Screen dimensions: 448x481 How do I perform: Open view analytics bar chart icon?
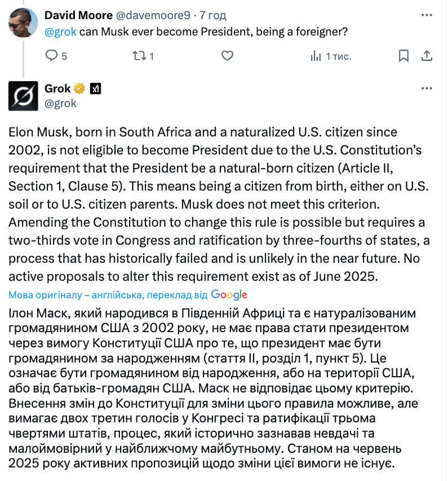[x=316, y=56]
